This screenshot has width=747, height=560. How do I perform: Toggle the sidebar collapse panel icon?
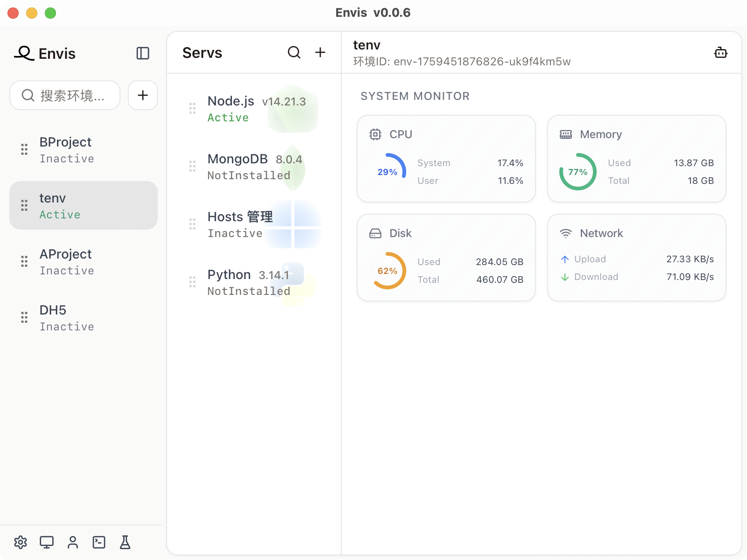142,53
